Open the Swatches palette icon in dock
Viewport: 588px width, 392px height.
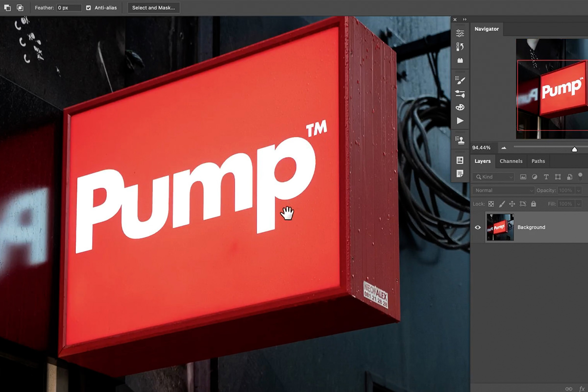pos(460,107)
